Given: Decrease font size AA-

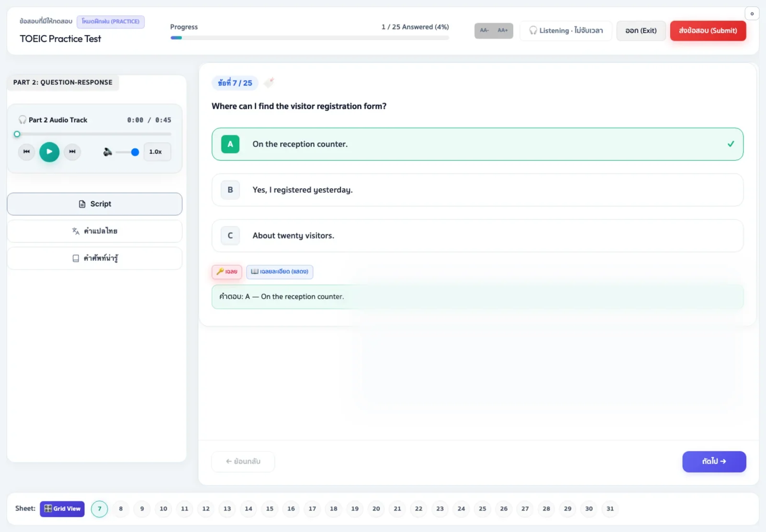Looking at the screenshot, I should (x=484, y=31).
